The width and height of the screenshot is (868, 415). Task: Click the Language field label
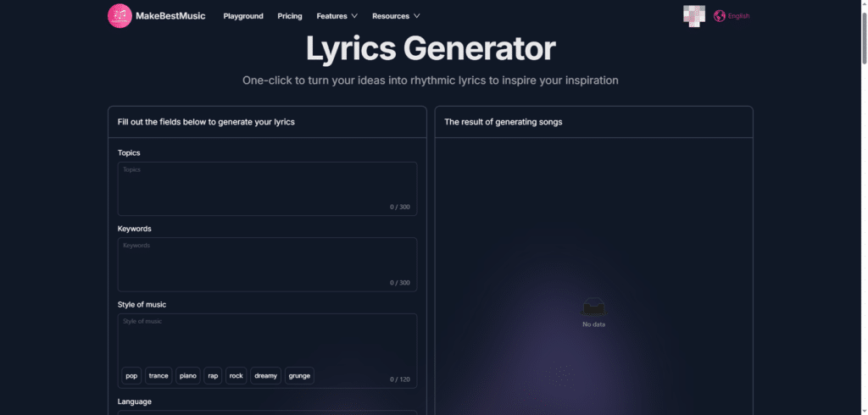click(135, 401)
